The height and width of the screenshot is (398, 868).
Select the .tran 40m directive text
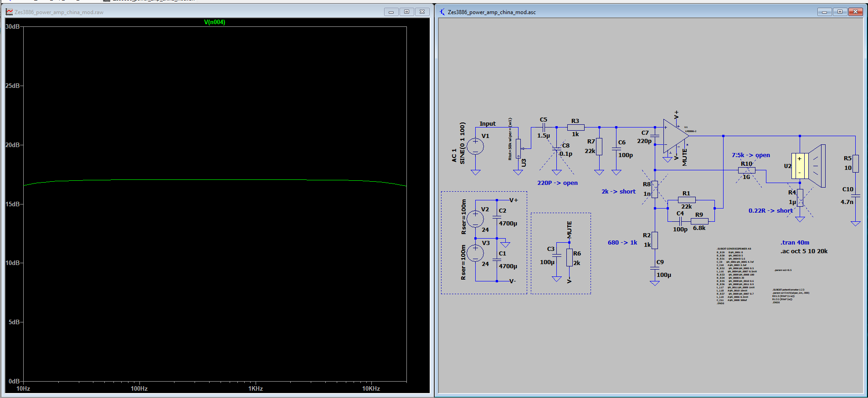[795, 242]
